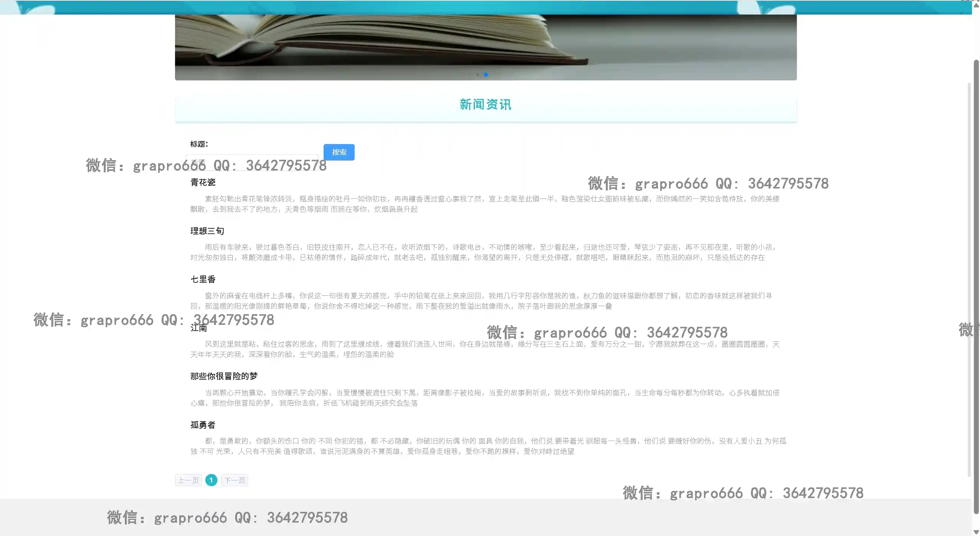
Task: Go to next page with 下一页
Action: [x=235, y=480]
